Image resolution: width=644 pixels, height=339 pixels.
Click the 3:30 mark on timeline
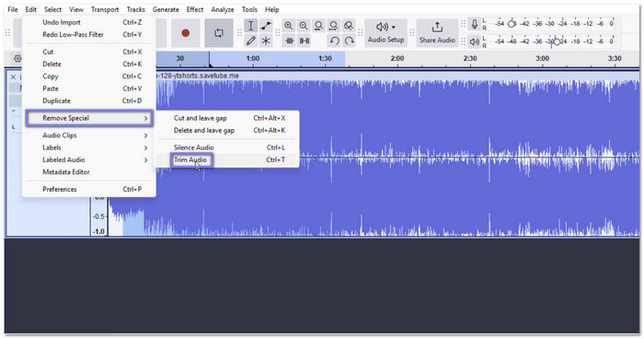click(x=615, y=58)
